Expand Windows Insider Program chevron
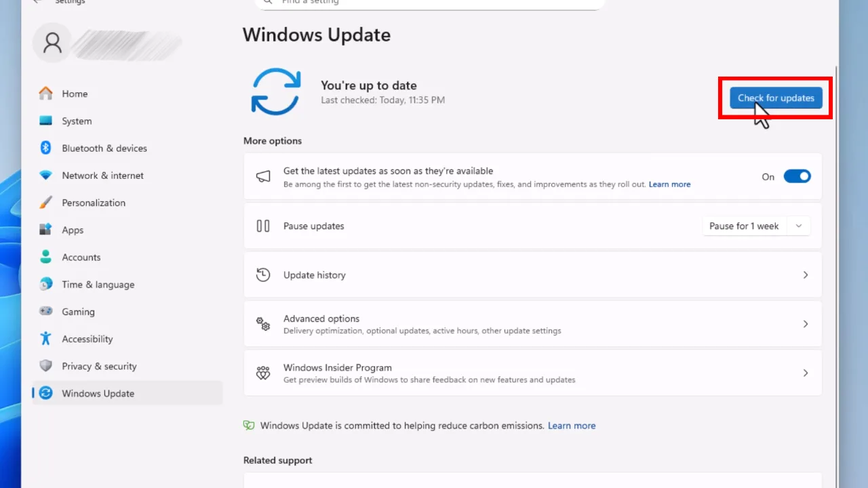The image size is (868, 488). pos(806,373)
